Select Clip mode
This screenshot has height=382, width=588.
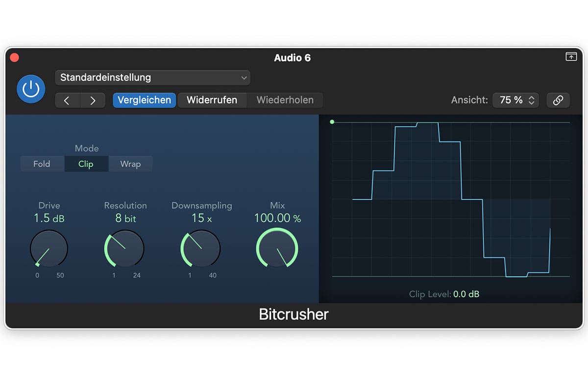click(86, 164)
